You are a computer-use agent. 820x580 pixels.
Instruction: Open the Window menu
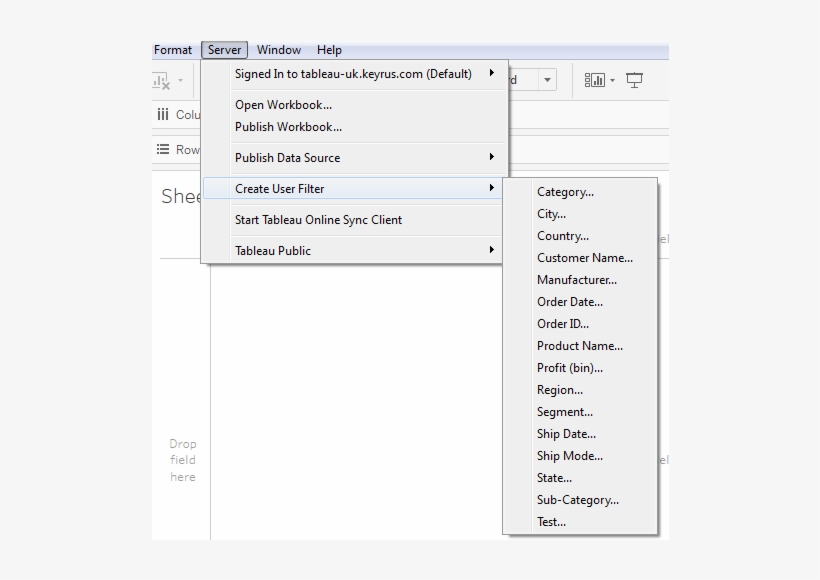point(279,50)
